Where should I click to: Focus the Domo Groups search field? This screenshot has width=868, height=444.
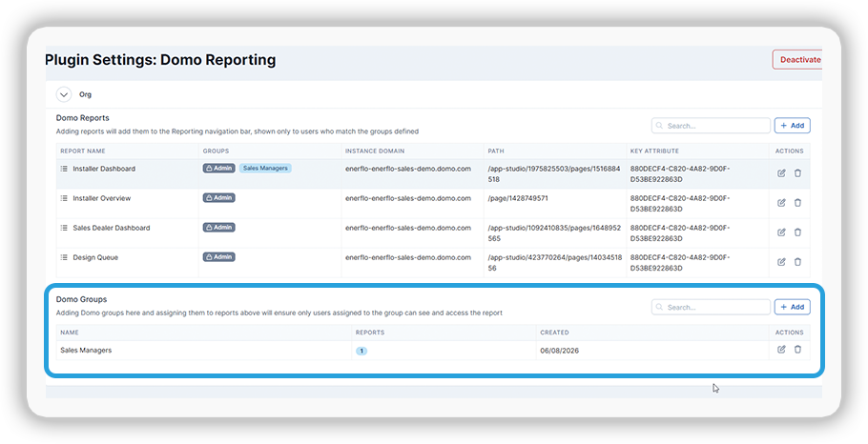pos(711,307)
